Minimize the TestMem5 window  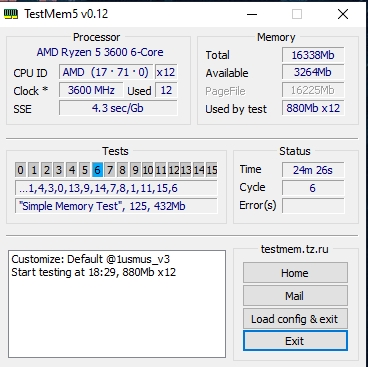(252, 14)
